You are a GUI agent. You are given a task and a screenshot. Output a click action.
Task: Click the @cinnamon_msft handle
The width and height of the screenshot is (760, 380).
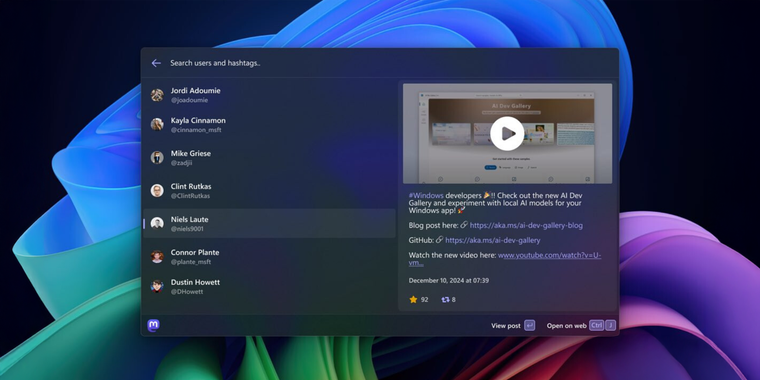[x=196, y=130]
